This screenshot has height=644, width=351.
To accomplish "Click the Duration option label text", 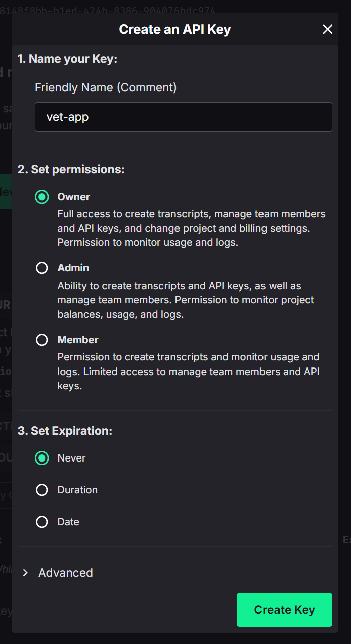I will (x=77, y=490).
